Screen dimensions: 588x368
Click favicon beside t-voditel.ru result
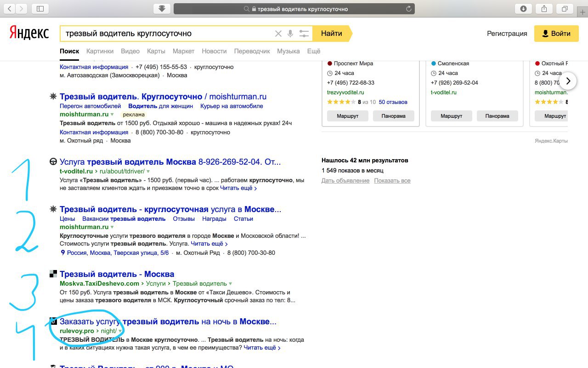tap(53, 162)
